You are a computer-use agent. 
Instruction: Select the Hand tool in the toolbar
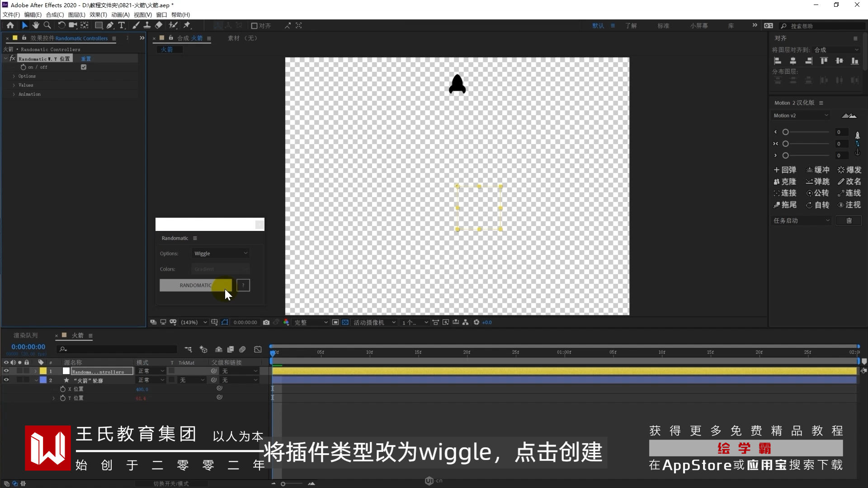[36, 26]
